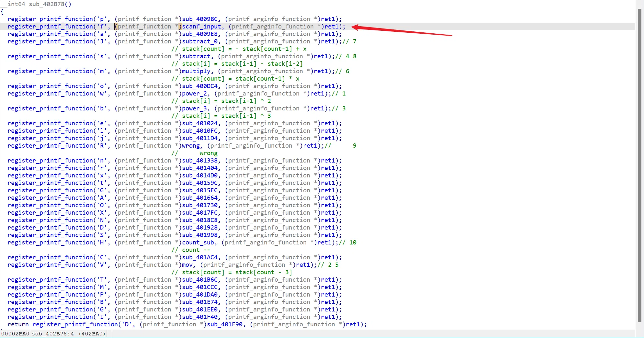Viewport: 644px width, 338px height.
Task: Click sub_401024 in the 'e' line
Action: click(x=199, y=123)
